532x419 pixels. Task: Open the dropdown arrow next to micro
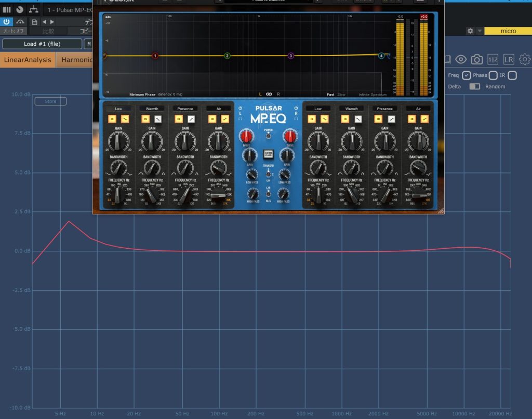pos(480,31)
